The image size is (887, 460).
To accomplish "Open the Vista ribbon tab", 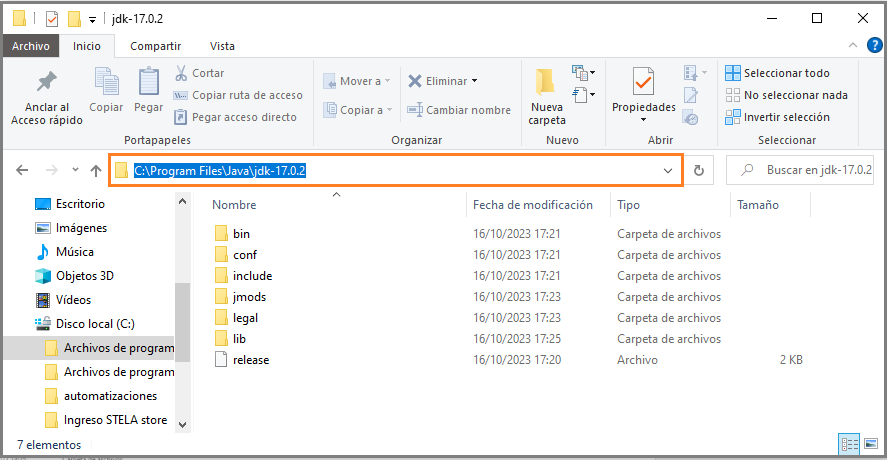I will click(222, 46).
